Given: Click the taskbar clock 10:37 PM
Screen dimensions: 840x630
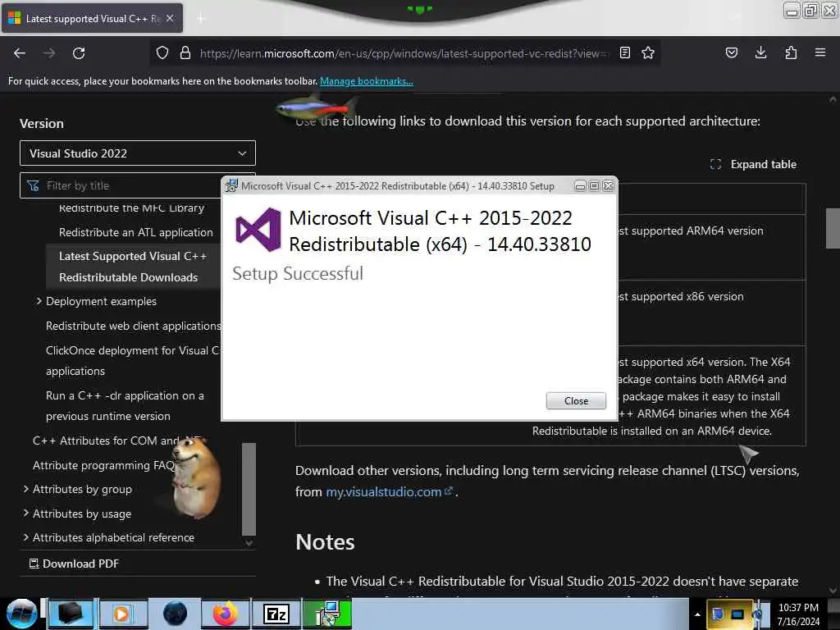Looking at the screenshot, I should pos(798,608).
